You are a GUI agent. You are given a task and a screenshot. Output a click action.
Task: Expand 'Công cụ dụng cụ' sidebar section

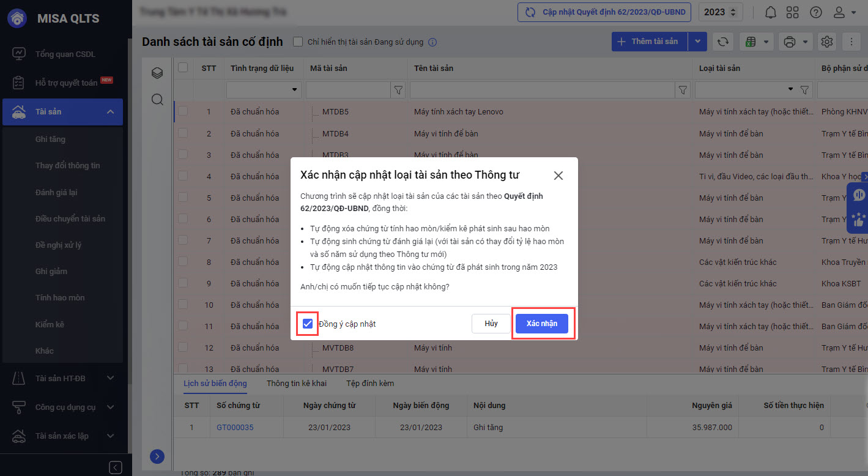(111, 407)
